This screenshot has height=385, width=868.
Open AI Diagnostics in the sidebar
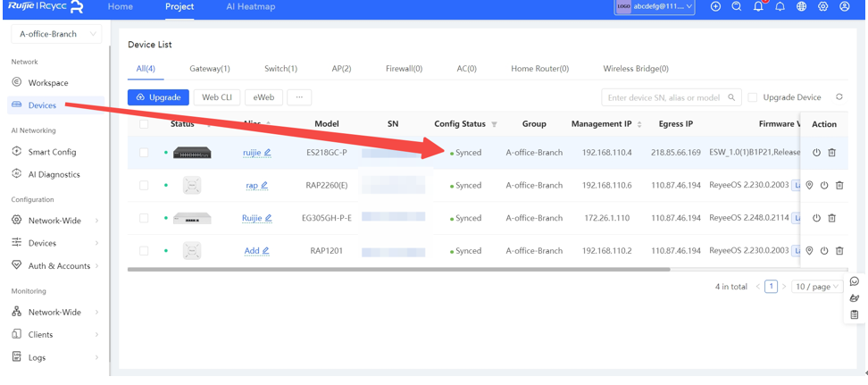(x=54, y=174)
